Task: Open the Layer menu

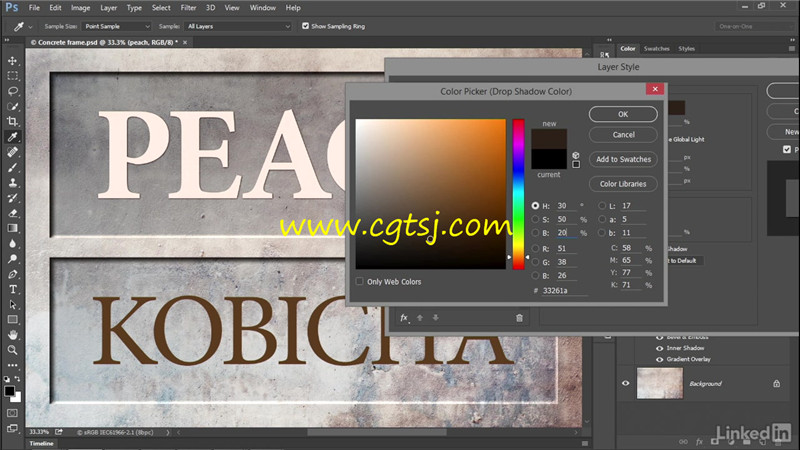Action: 108,8
